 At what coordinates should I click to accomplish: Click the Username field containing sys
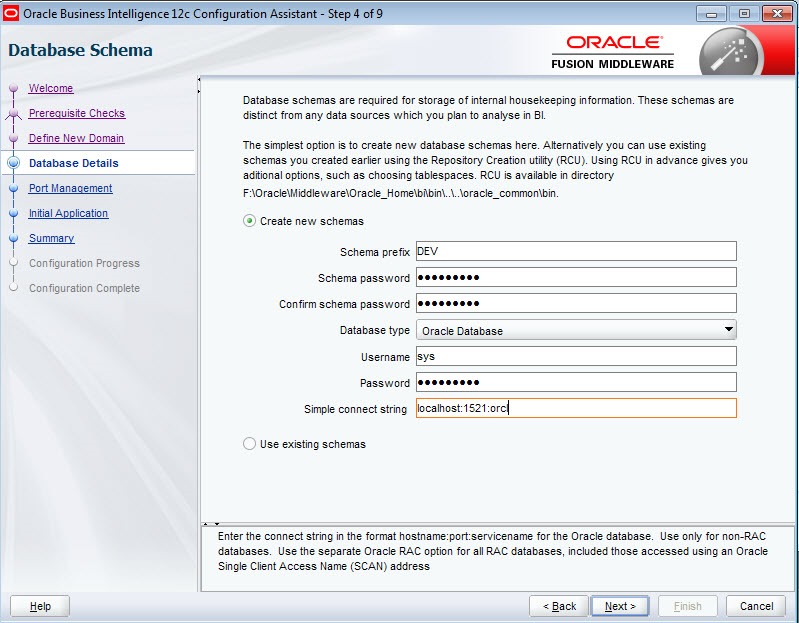(576, 356)
